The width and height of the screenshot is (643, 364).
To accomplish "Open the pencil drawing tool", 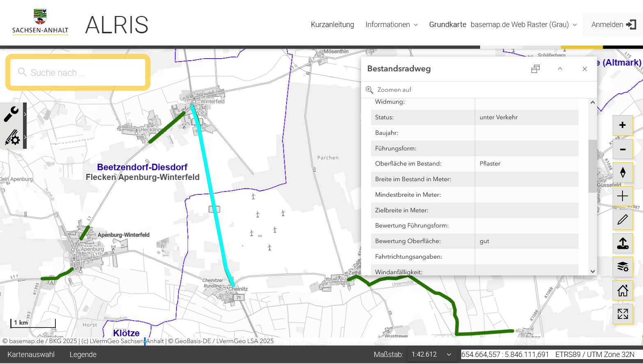I will pyautogui.click(x=622, y=220).
